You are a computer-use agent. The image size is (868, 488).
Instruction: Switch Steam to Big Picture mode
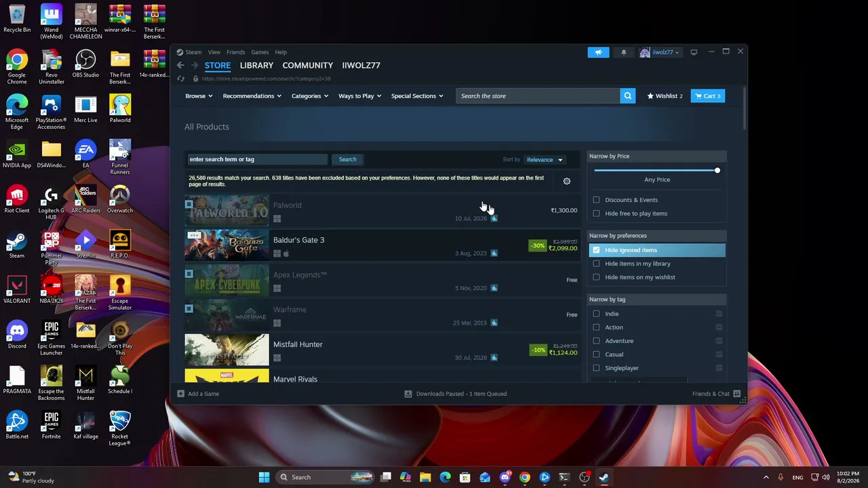point(694,52)
